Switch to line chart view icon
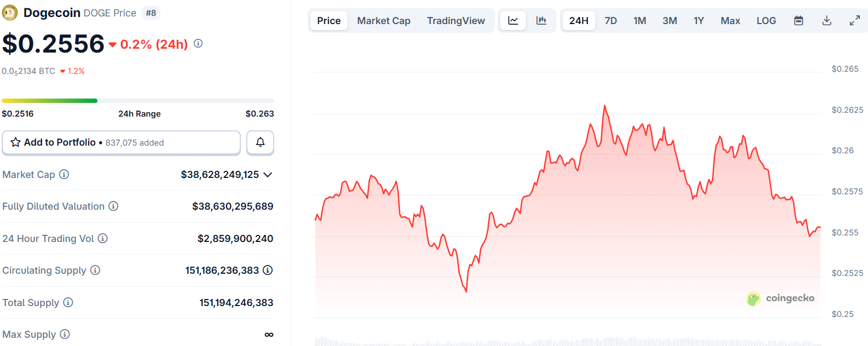Viewport: 868px width, 346px height. (x=513, y=21)
